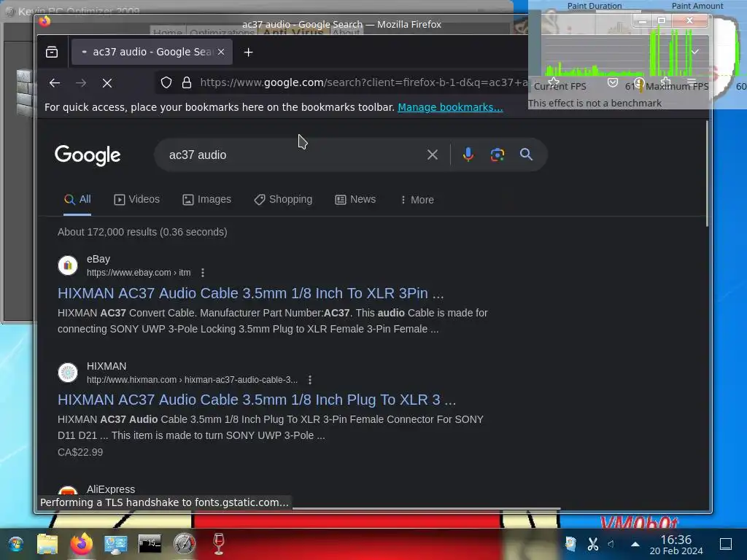
Task: Click the 'Performing a TLS handshake' status text
Action: point(164,502)
